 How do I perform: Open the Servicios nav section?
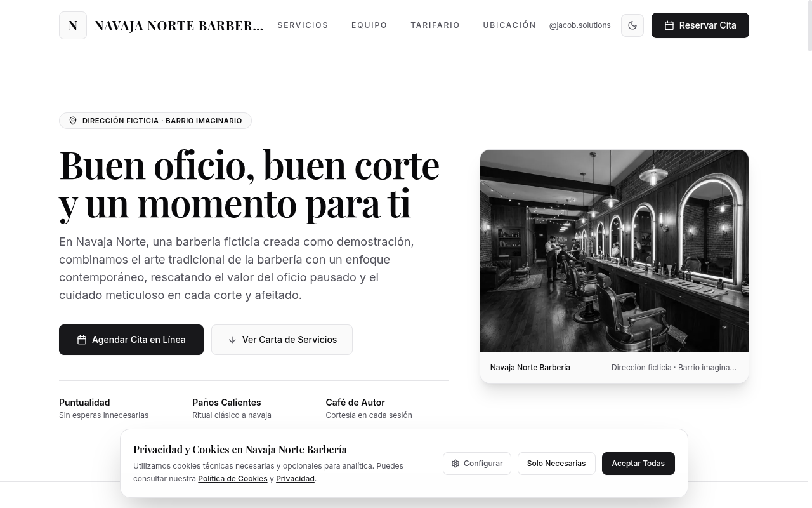pyautogui.click(x=303, y=25)
